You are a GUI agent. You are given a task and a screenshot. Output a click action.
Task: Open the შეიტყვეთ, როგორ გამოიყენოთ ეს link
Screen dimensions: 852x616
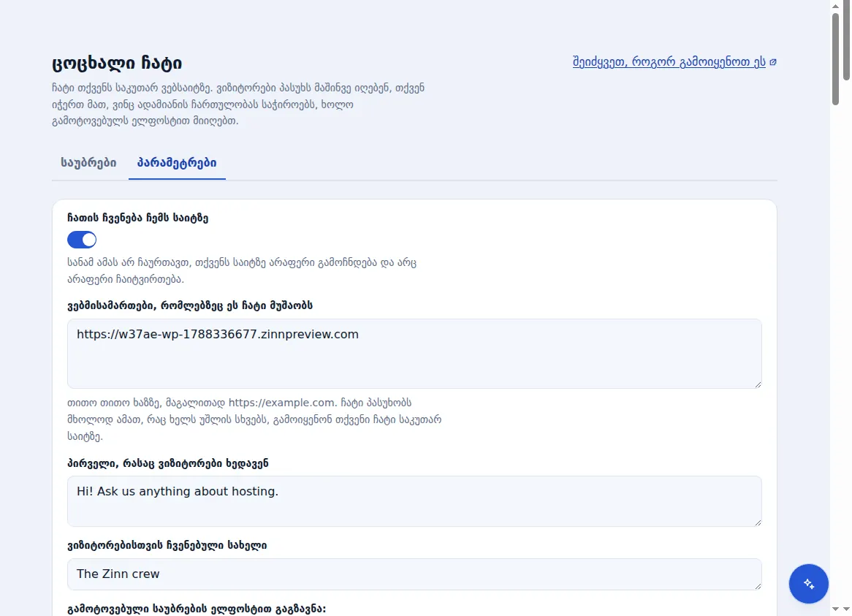[x=669, y=62]
